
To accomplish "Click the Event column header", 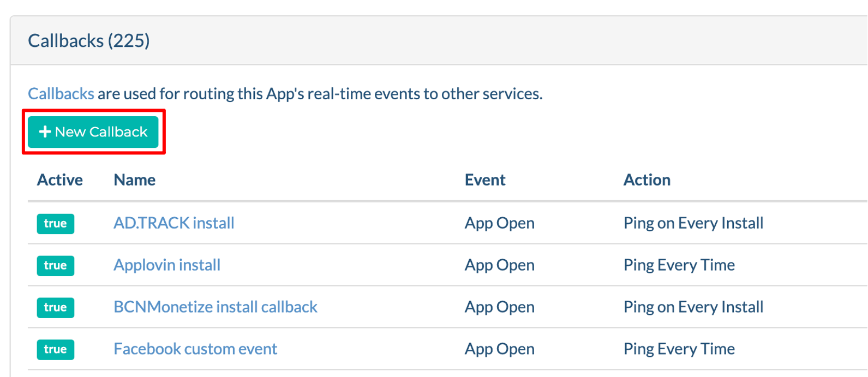I will pos(485,180).
